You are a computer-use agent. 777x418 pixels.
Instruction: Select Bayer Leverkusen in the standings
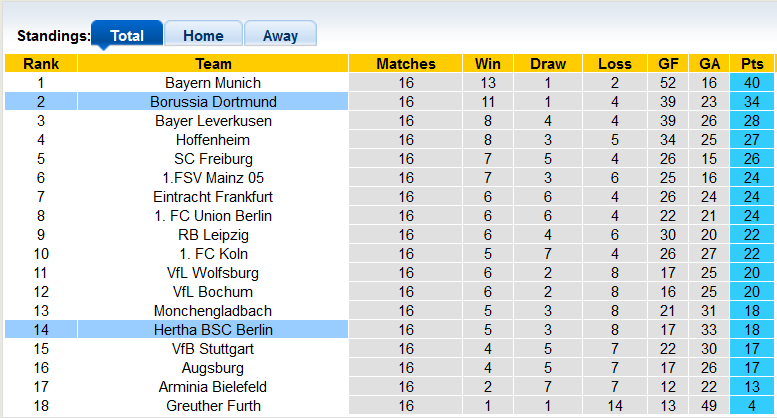pos(213,121)
